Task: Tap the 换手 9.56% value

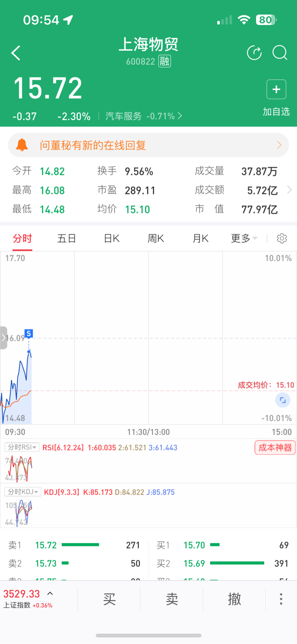Action: click(x=139, y=171)
